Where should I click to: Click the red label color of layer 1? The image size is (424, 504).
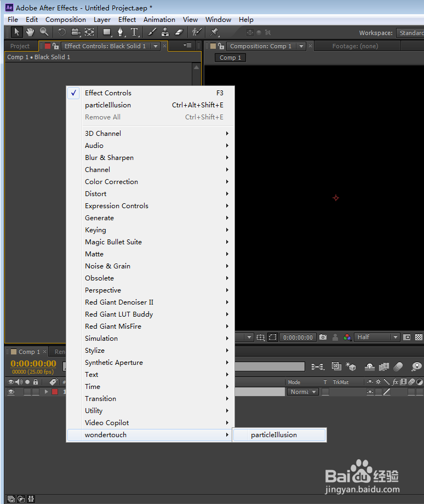pyautogui.click(x=55, y=392)
